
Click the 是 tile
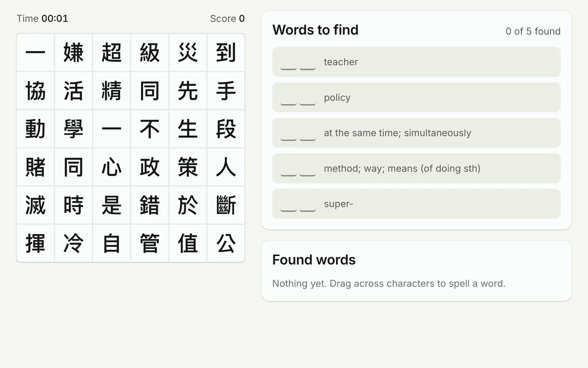click(112, 206)
